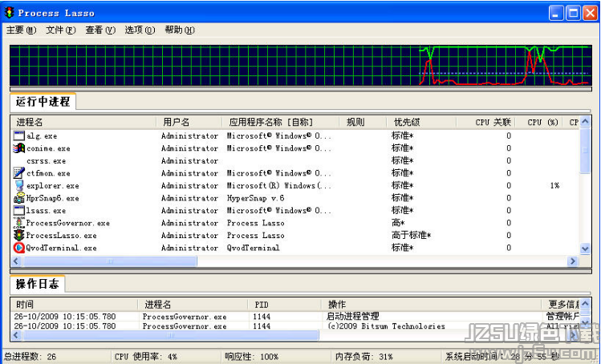Click status bar 总进程数: 26

point(30,357)
